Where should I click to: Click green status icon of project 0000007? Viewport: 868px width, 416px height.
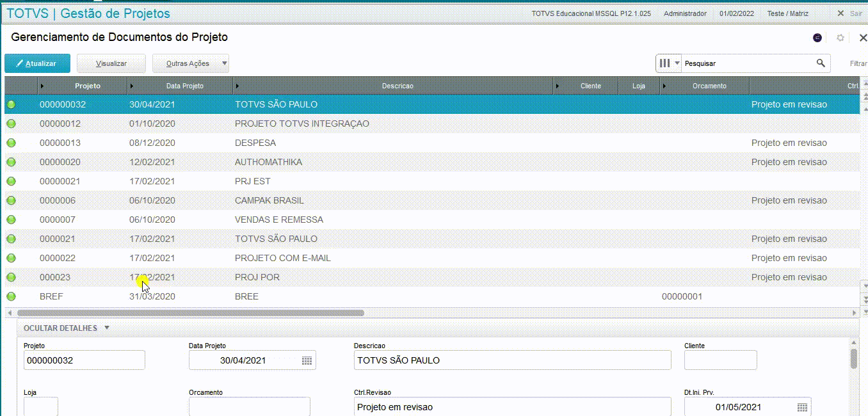pos(11,220)
